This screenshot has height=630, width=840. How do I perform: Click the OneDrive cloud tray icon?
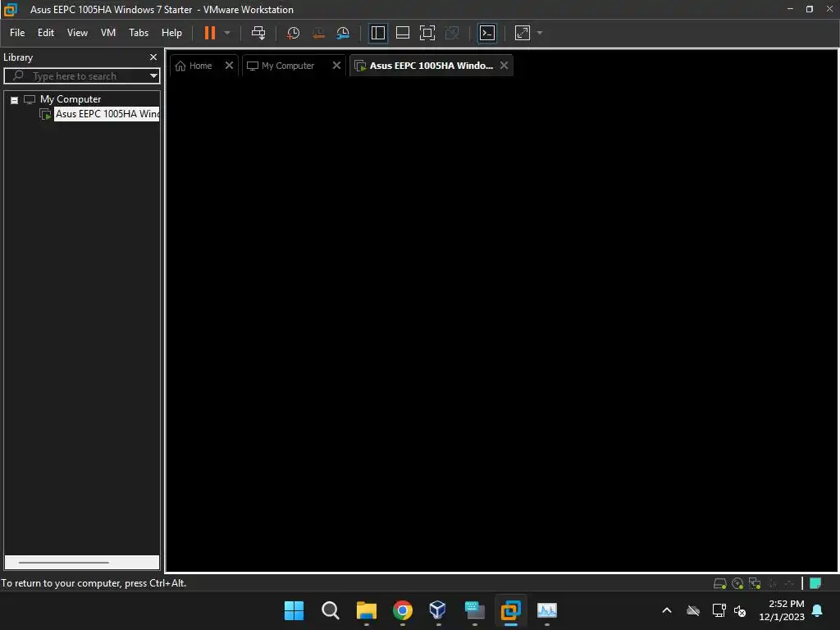point(693,610)
